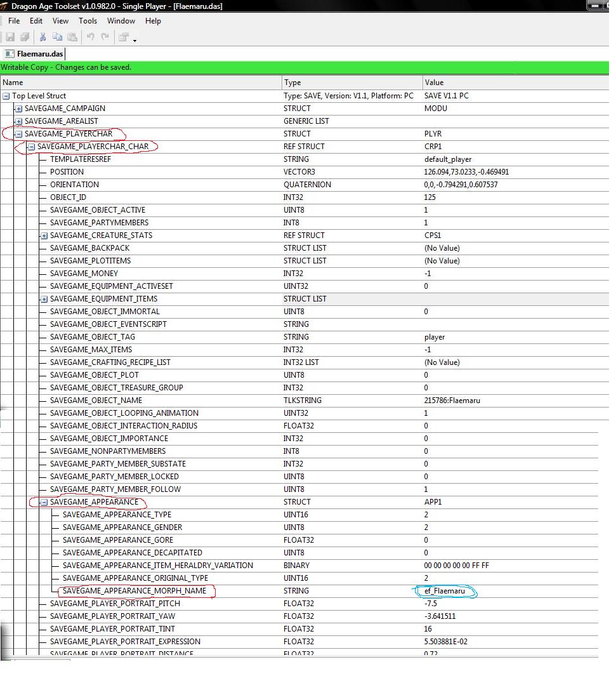616x676 pixels.
Task: Expand the SAVEGAME_AREALIST node
Action: tap(18, 121)
